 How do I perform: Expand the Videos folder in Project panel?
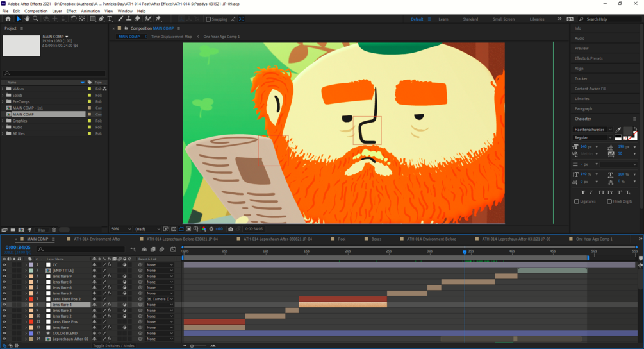coord(3,89)
